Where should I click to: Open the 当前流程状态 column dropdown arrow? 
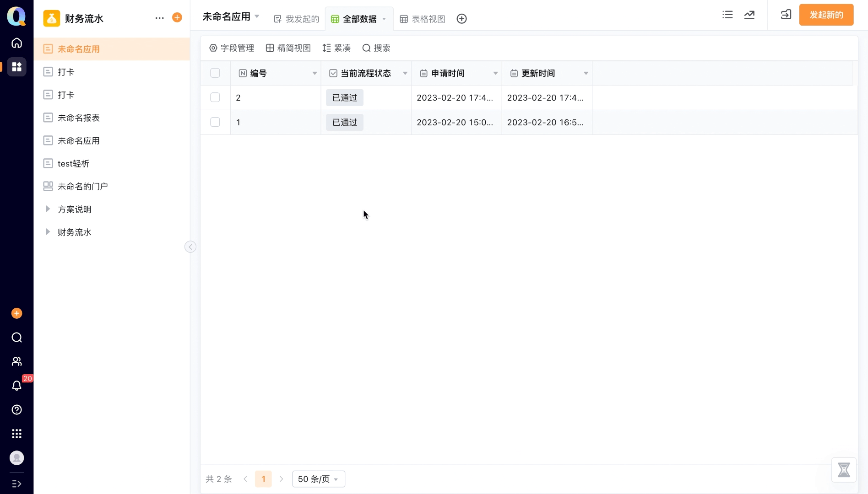[405, 73]
